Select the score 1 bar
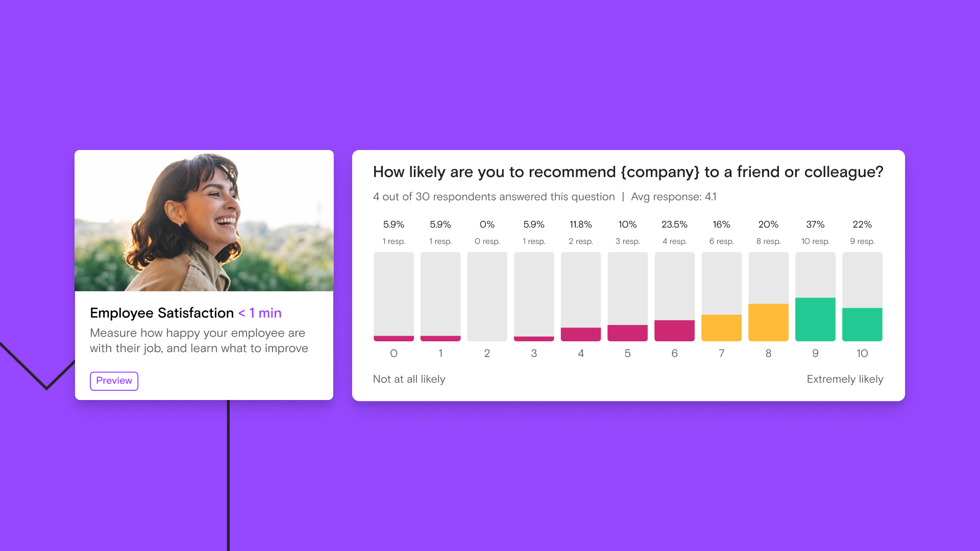The height and width of the screenshot is (551, 980). point(440,338)
